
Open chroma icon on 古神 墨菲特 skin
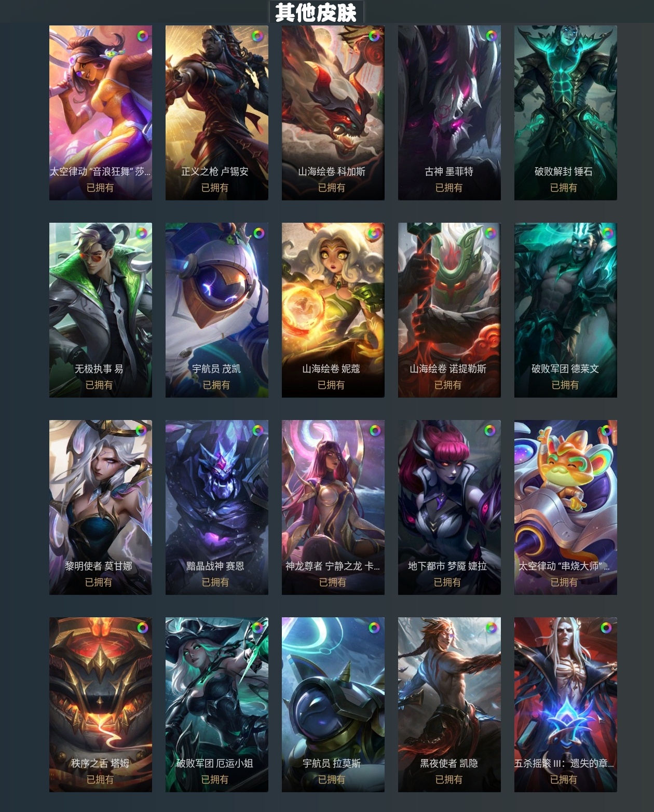491,35
